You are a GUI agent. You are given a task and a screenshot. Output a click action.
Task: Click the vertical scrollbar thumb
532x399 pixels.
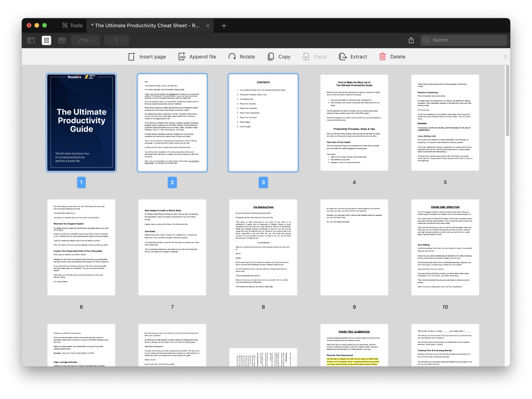tap(508, 101)
